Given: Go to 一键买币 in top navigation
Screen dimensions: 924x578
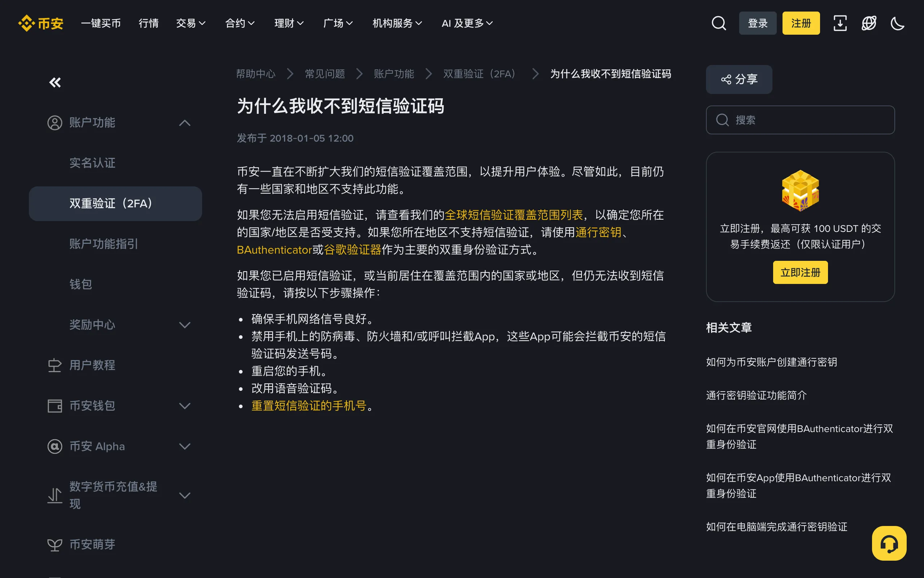Looking at the screenshot, I should point(101,23).
